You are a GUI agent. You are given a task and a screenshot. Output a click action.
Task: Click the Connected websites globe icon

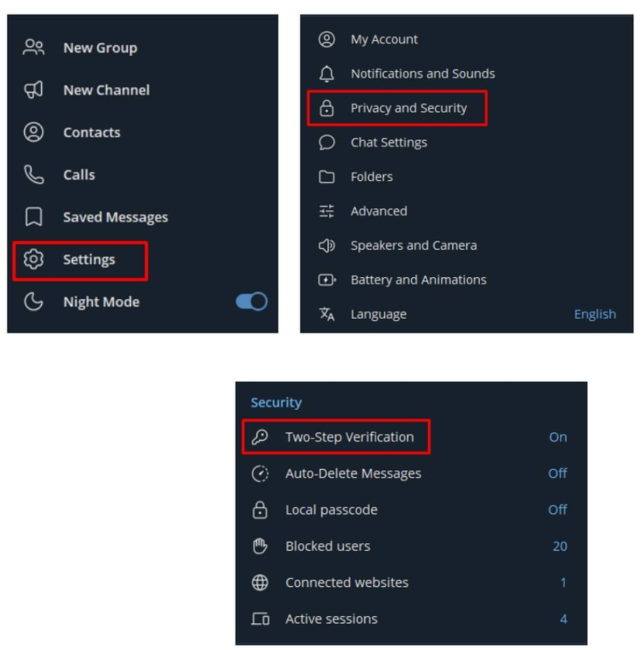[x=260, y=582]
